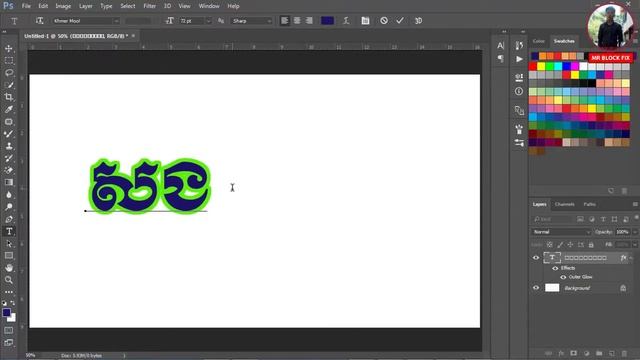This screenshot has height=360, width=640.
Task: Click Outer Glow effect label
Action: [x=580, y=277]
